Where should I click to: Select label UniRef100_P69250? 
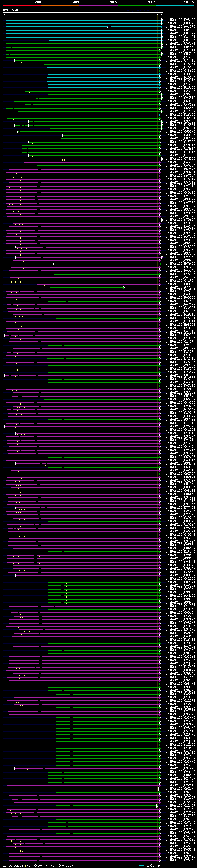pos(180,335)
